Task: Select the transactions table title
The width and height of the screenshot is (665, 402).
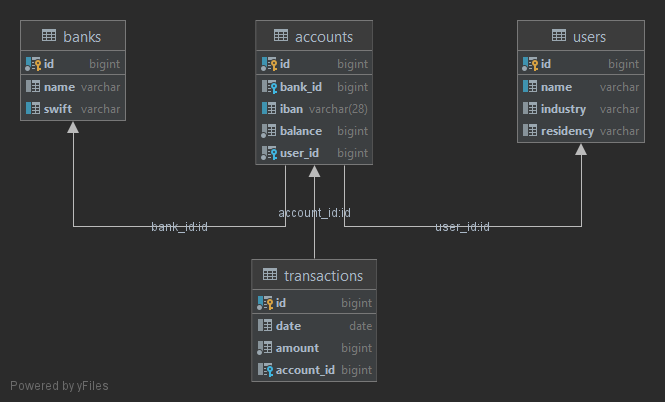Action: [x=323, y=276]
